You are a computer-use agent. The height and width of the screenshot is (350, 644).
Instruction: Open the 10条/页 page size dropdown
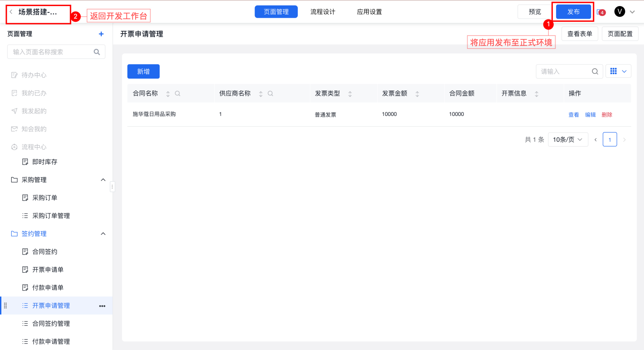(568, 140)
